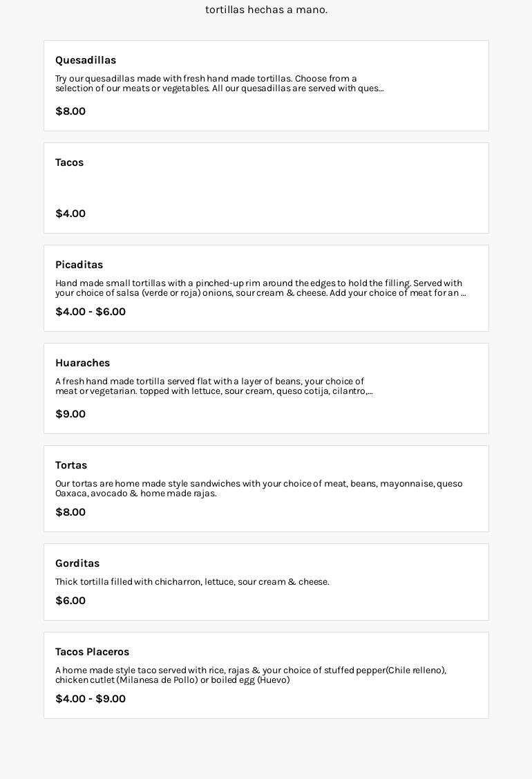The width and height of the screenshot is (532, 779).
Task: Open the Tortas menu item title
Action: click(x=71, y=465)
